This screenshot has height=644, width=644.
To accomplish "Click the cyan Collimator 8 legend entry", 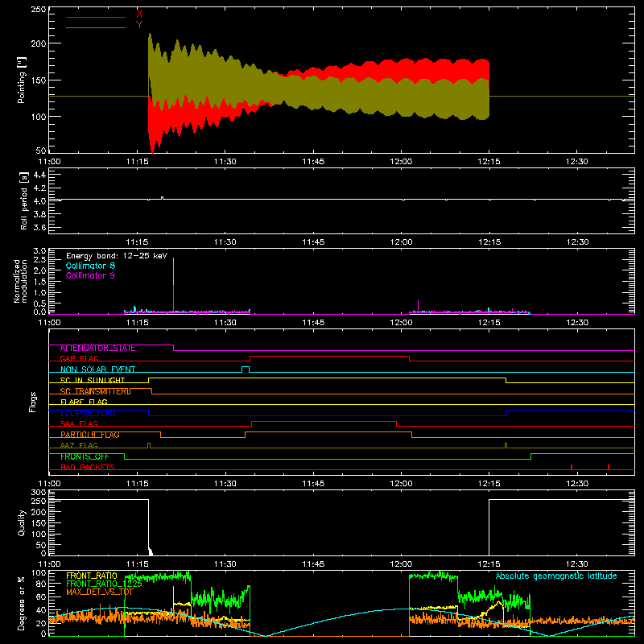I will (x=90, y=266).
